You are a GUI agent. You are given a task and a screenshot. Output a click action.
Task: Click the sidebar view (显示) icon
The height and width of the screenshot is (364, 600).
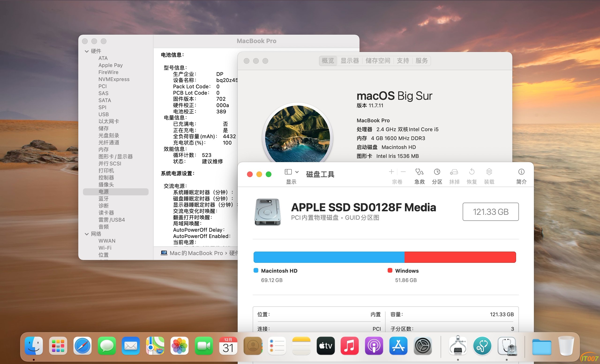tap(288, 172)
